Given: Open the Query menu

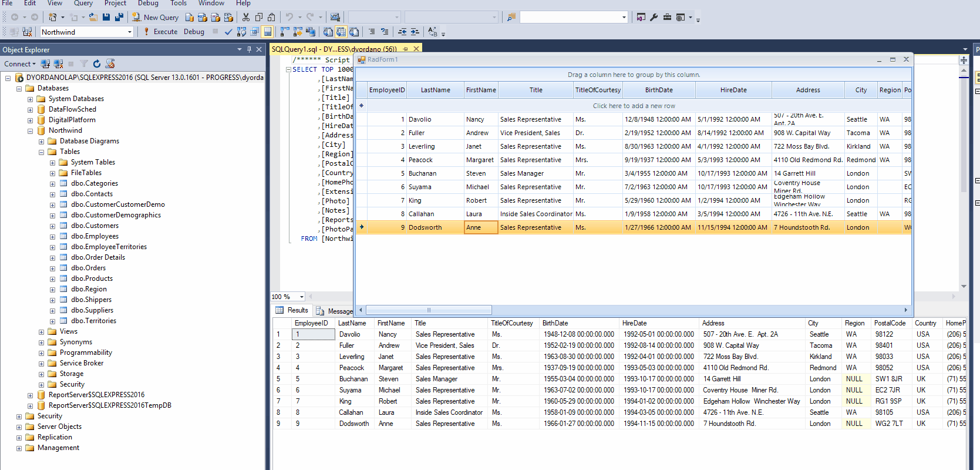Looking at the screenshot, I should pyautogui.click(x=83, y=4).
